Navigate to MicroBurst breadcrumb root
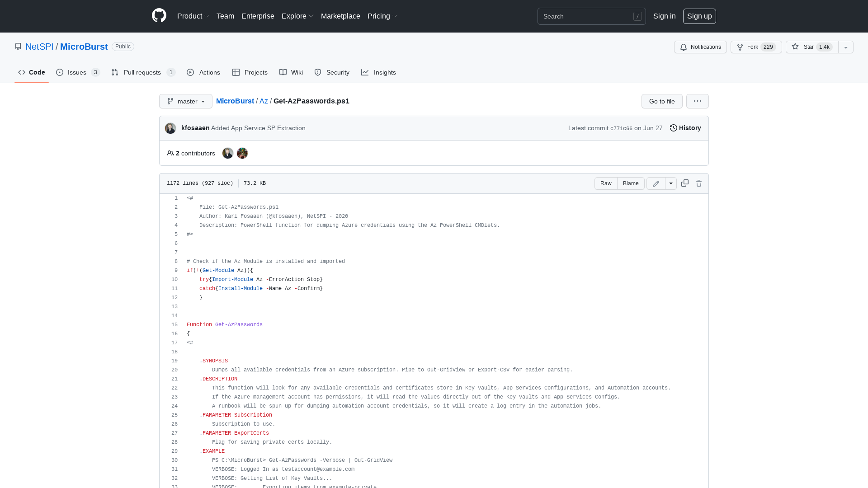The image size is (868, 488). (235, 101)
